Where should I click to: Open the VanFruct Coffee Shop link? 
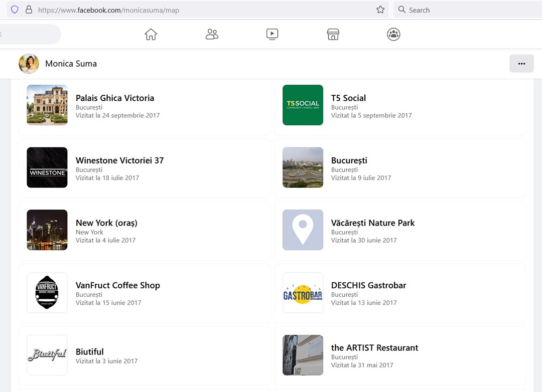pos(117,285)
